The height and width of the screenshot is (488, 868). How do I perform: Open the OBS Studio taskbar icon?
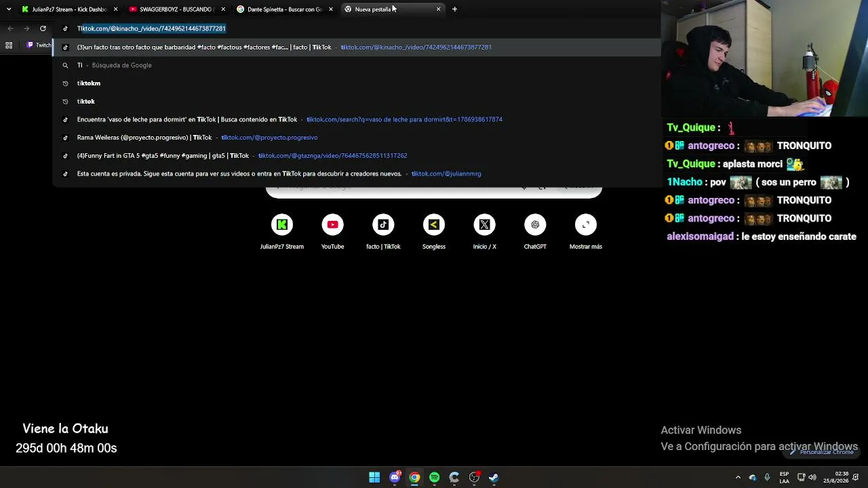(x=474, y=477)
